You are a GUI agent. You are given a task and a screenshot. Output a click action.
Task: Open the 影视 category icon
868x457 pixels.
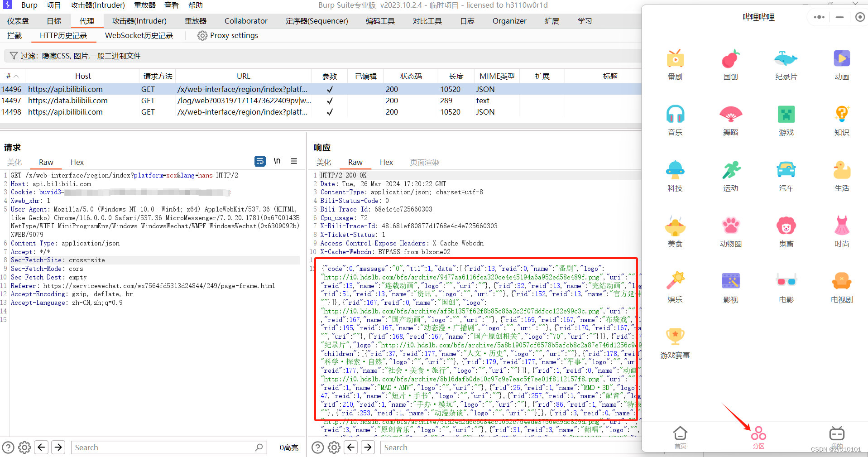point(730,281)
